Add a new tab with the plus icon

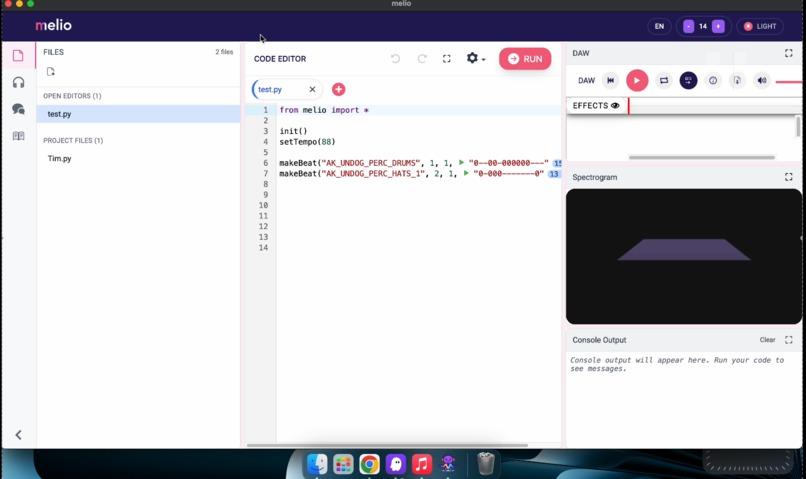pyautogui.click(x=338, y=89)
